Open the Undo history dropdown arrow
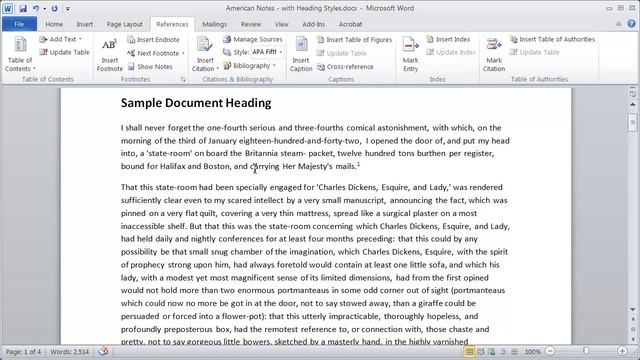 click(x=44, y=9)
